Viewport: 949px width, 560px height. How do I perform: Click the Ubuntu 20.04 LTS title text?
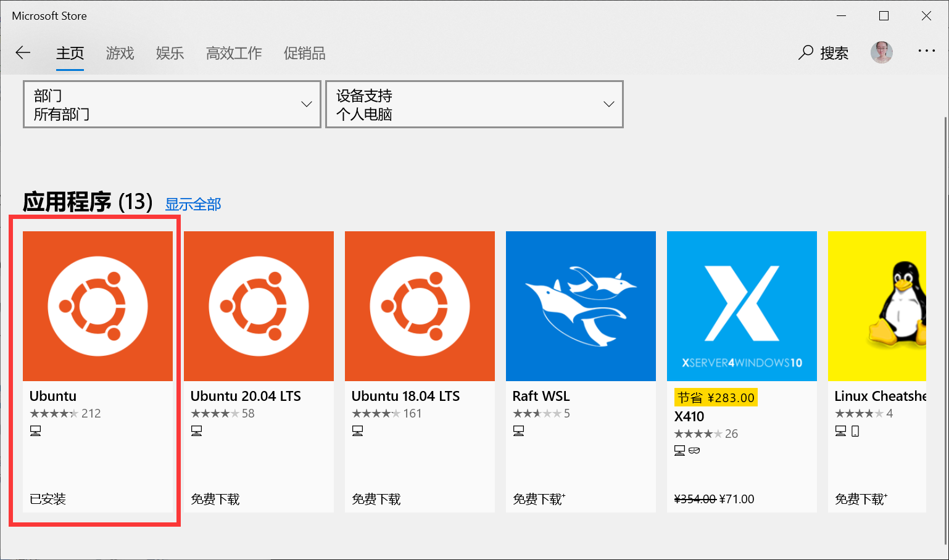[x=246, y=396]
